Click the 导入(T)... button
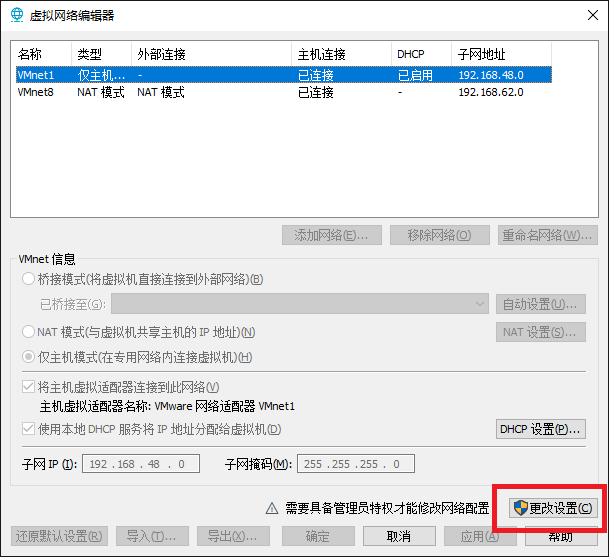The height and width of the screenshot is (557, 609). click(x=152, y=536)
